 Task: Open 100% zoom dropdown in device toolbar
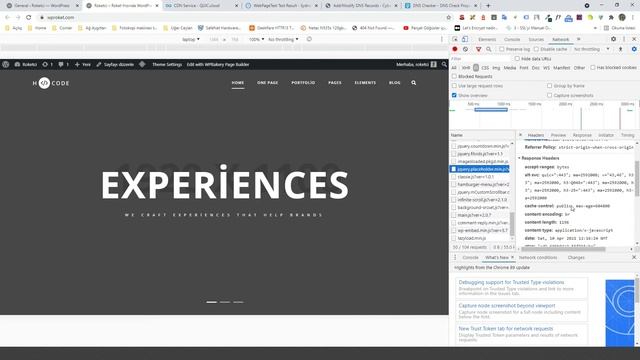256,39
